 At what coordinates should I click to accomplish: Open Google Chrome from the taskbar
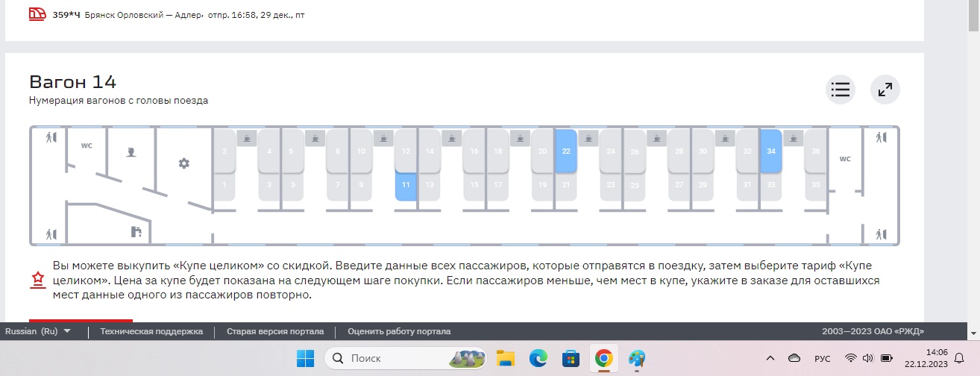(x=603, y=359)
